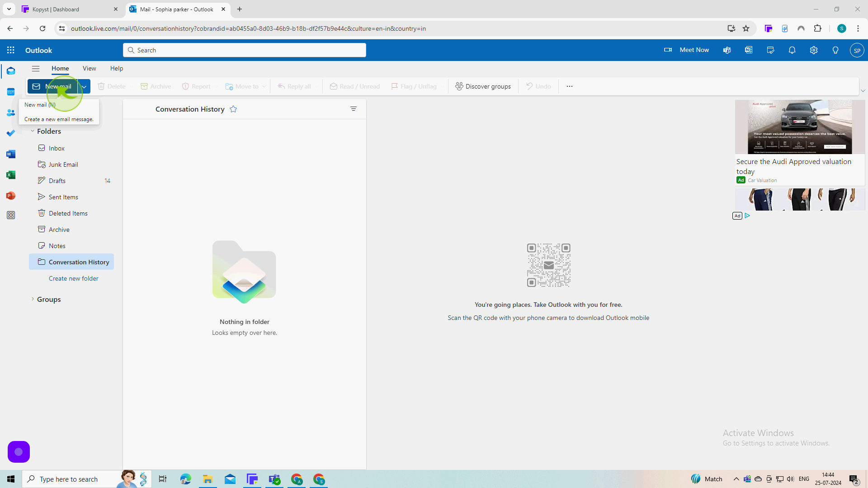Open the Outlook app launcher grid
Viewport: 868px width, 488px height.
[x=11, y=50]
